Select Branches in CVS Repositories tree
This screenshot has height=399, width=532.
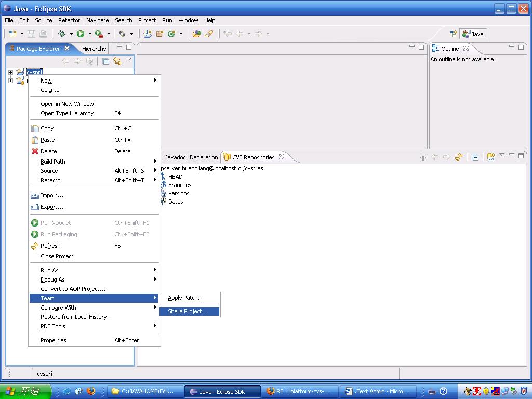click(x=180, y=185)
